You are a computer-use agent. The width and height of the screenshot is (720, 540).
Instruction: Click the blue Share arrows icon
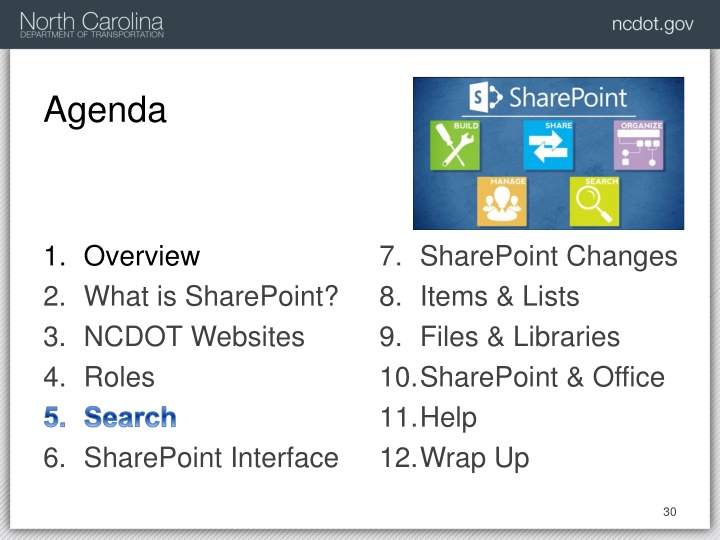click(548, 146)
